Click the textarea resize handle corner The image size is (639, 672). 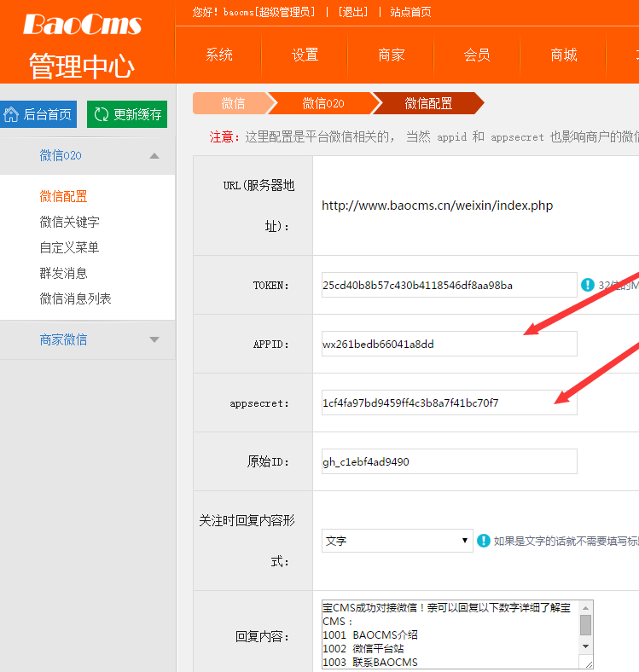588,663
